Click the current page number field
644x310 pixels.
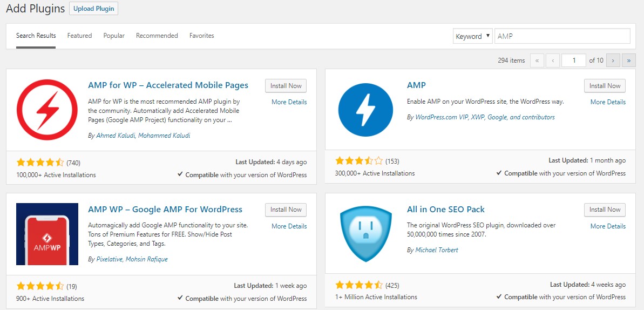click(574, 60)
